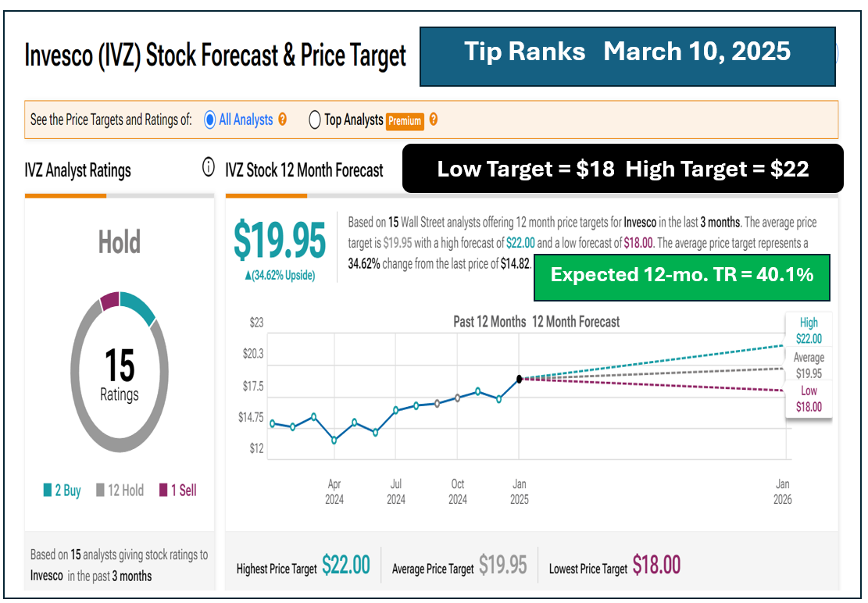Click the Average Price Target $19.95 value
The width and height of the screenshot is (868, 603).
pos(503,566)
